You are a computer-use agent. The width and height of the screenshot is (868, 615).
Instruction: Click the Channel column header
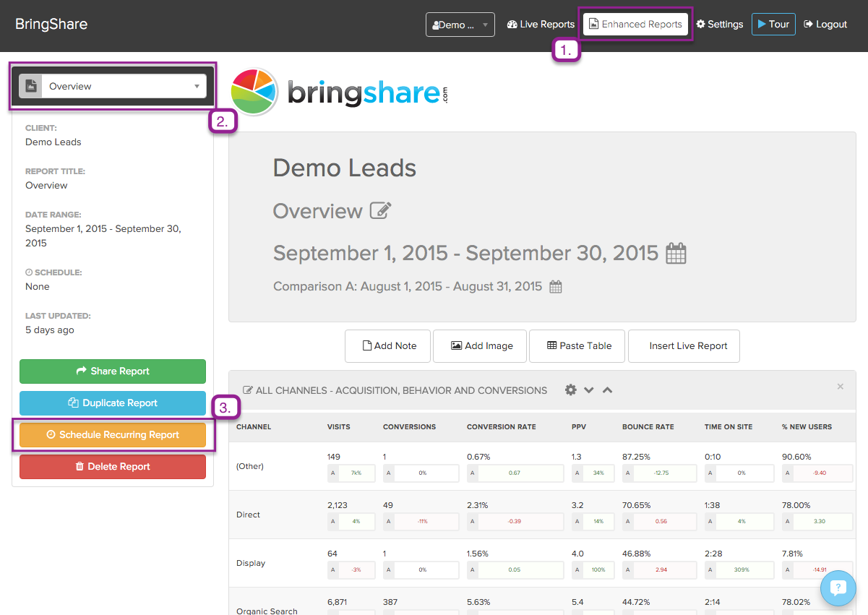254,427
